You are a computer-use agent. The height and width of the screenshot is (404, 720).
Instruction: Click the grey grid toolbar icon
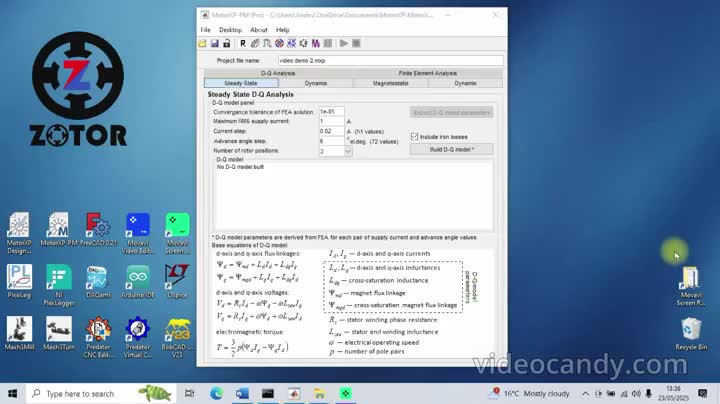click(327, 44)
